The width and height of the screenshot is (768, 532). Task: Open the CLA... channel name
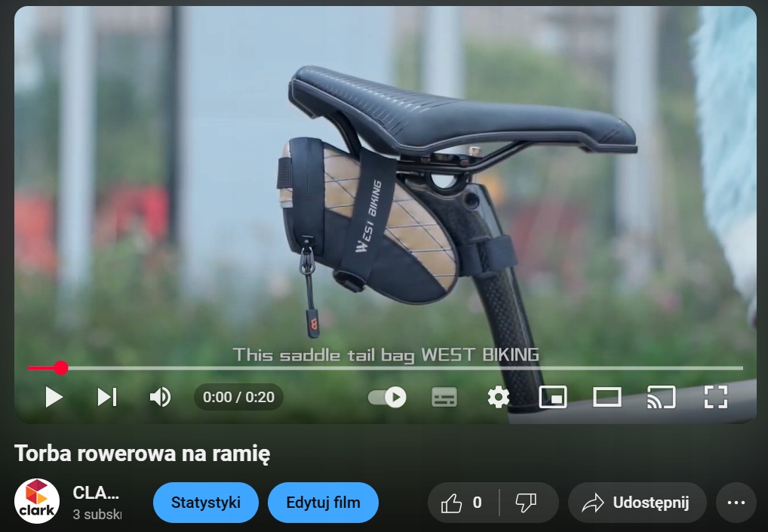tap(96, 493)
